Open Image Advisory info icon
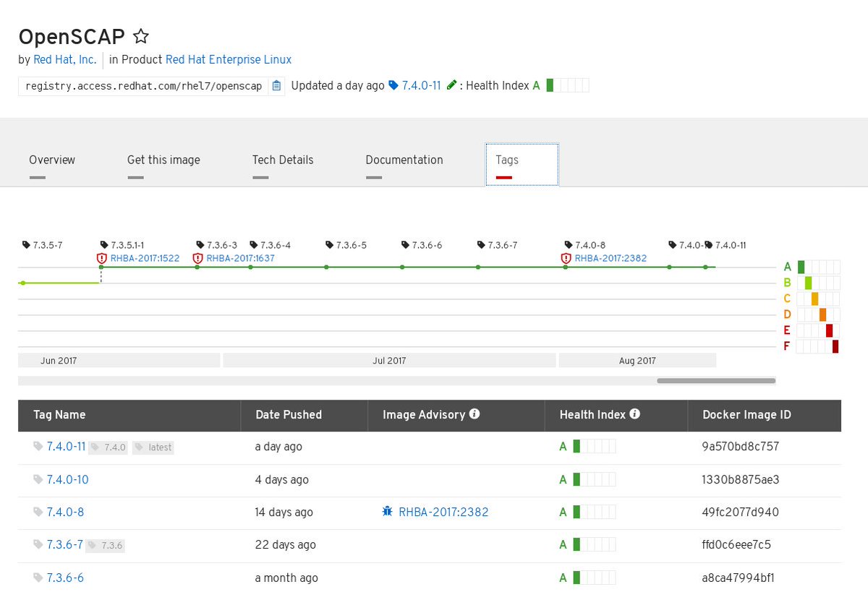Viewport: 868px width, 592px height. [475, 414]
